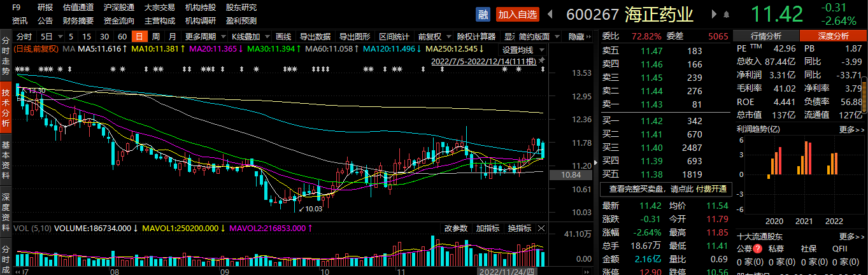Click the 2022/11/24 date marker on timeline
The width and height of the screenshot is (868, 275).
tap(506, 270)
